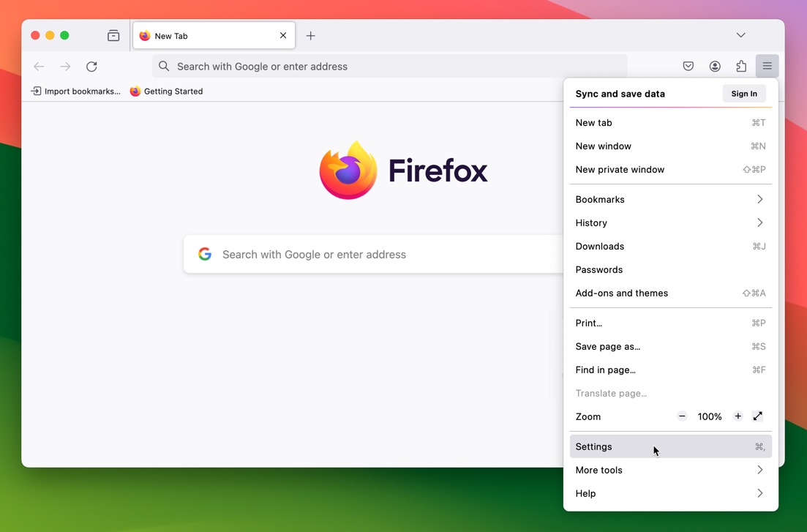
Task: Open the list all tabs dropdown
Action: [x=740, y=34]
